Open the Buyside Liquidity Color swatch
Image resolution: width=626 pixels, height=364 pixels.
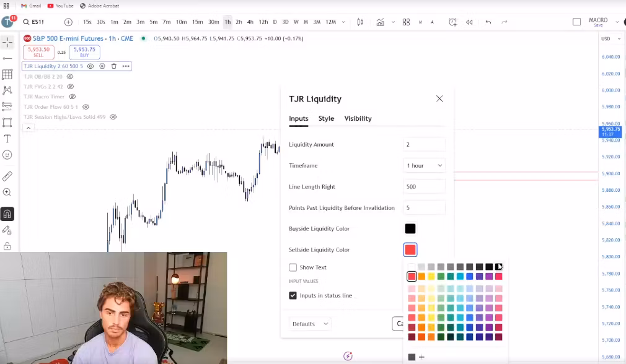coord(410,228)
